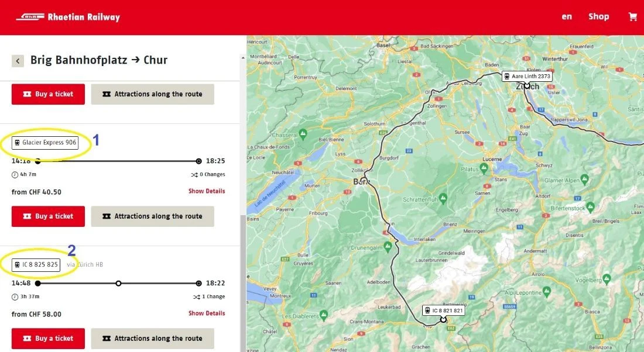Image resolution: width=644 pixels, height=352 pixels.
Task: Click the start dot on the 14:48 timeline
Action: [38, 284]
